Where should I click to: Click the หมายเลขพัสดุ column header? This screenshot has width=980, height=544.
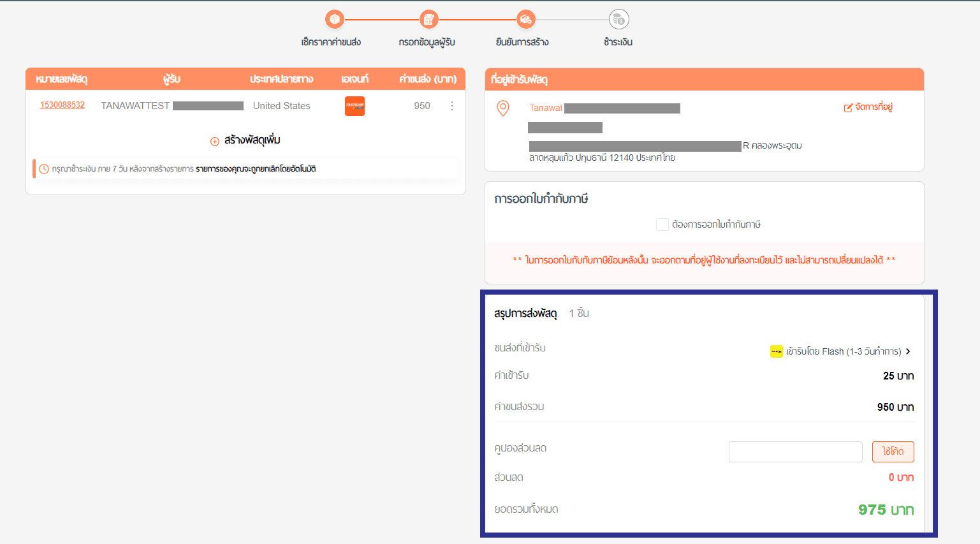[61, 79]
